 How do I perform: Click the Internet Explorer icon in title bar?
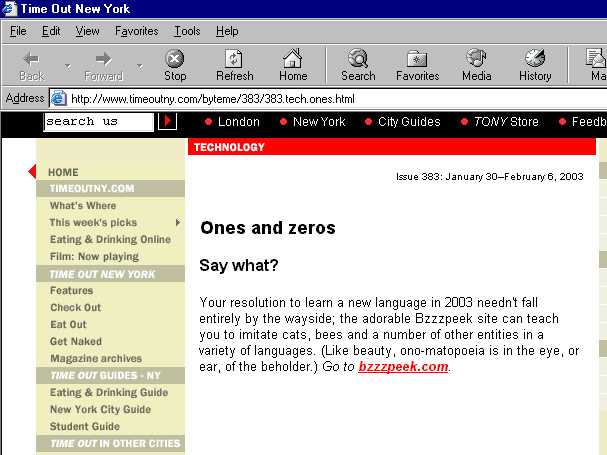[9, 9]
